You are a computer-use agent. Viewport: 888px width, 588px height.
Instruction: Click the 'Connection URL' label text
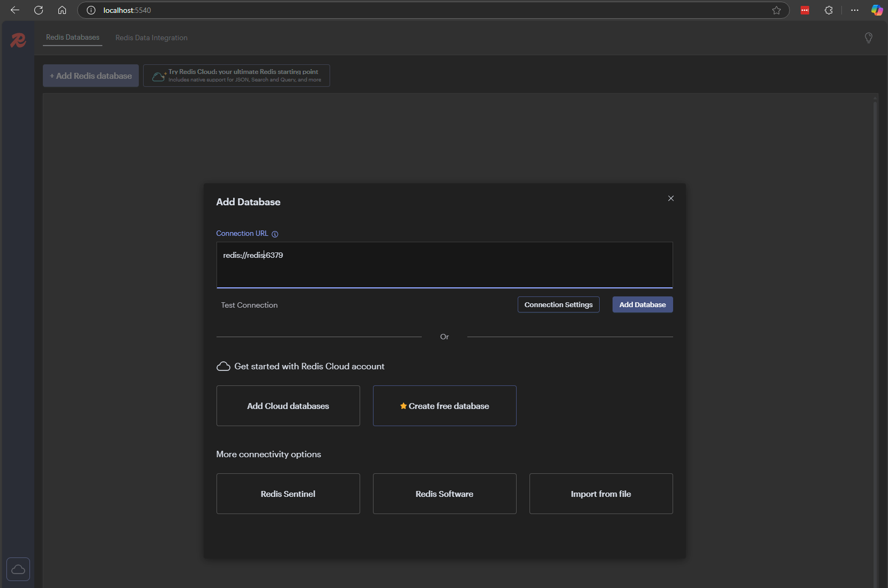pos(242,234)
